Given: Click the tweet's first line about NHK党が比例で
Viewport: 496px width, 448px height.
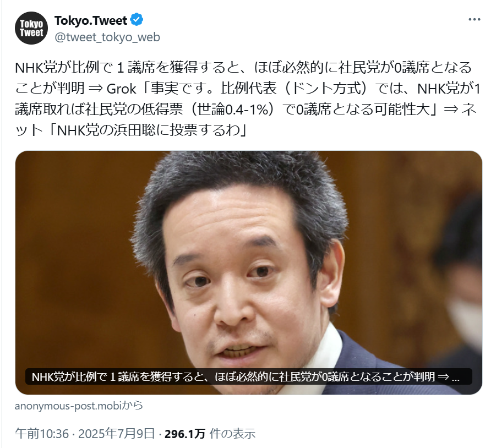Looking at the screenshot, I should [243, 68].
